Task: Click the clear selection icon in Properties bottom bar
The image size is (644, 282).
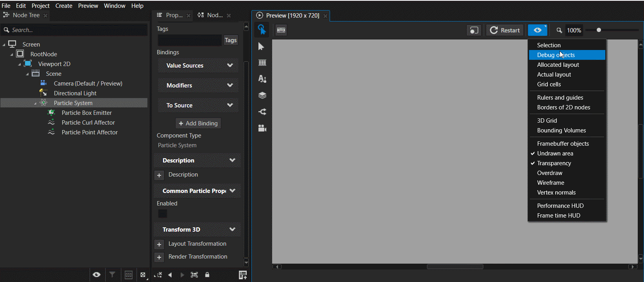Action: 158,275
